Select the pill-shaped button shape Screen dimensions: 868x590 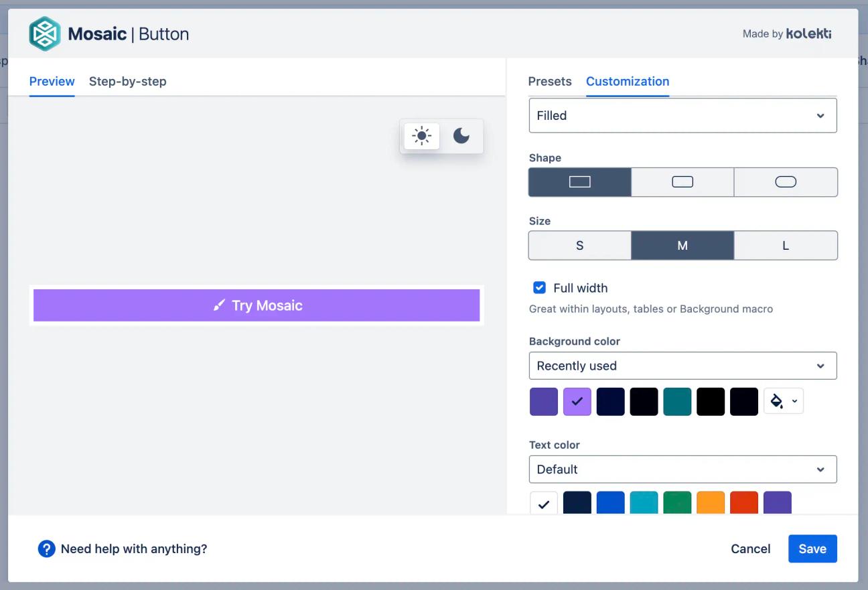click(786, 181)
